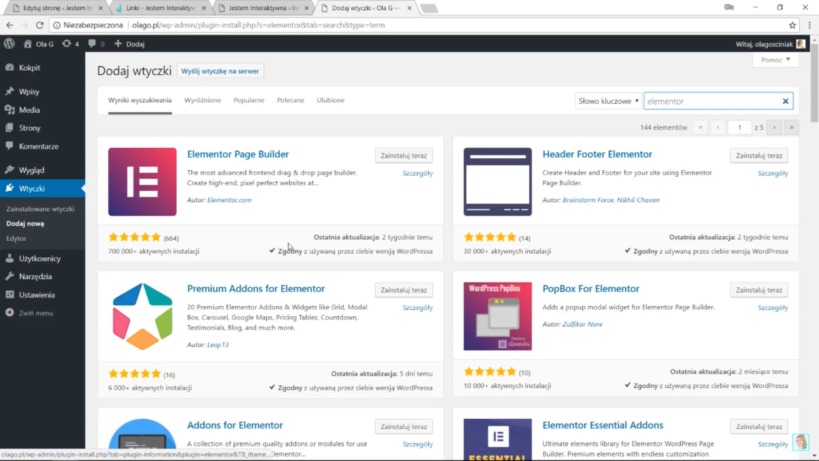Viewport: 819px width, 461px height.
Task: Open Wygląd brush icon in sidebar
Action: [x=9, y=170]
